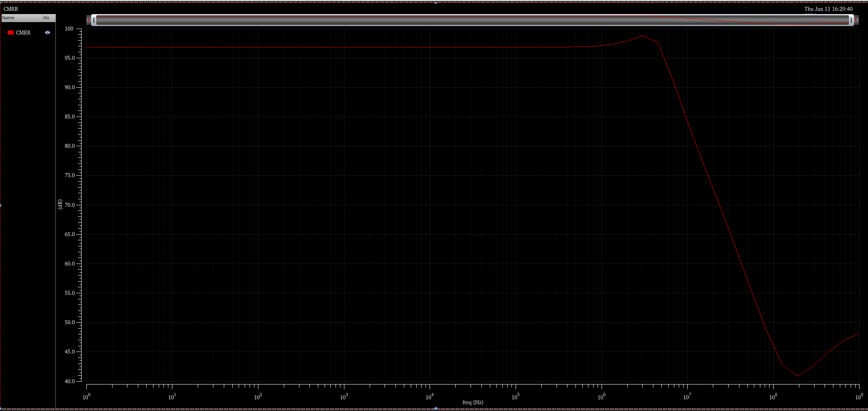Click the '50.0' y-axis tick label
The width and height of the screenshot is (868, 411).
coord(70,323)
